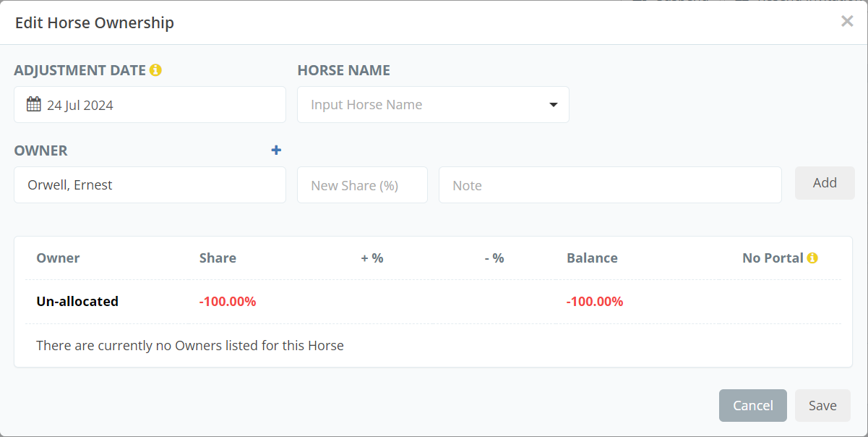Image resolution: width=868 pixels, height=437 pixels.
Task: Close the Edit Horse Ownership dialog
Action: pyautogui.click(x=847, y=21)
